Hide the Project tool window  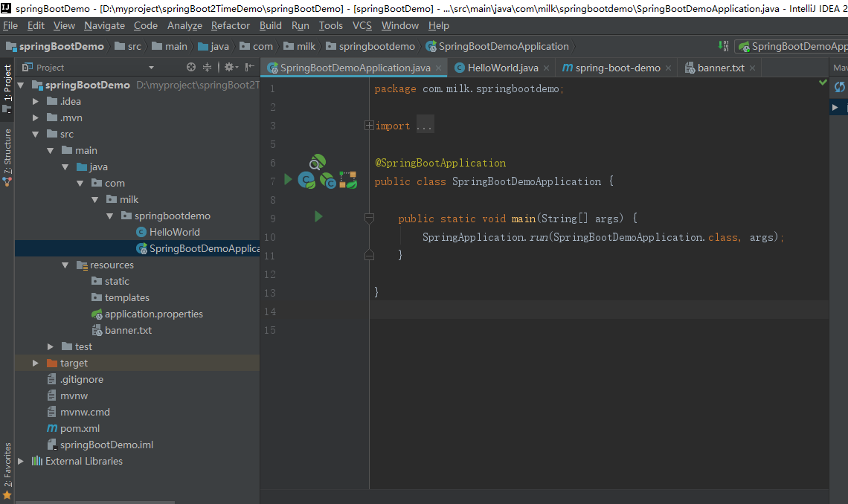[x=249, y=67]
